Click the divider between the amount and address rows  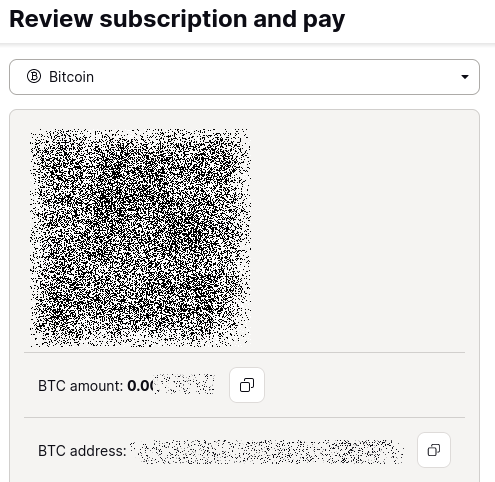click(x=244, y=417)
